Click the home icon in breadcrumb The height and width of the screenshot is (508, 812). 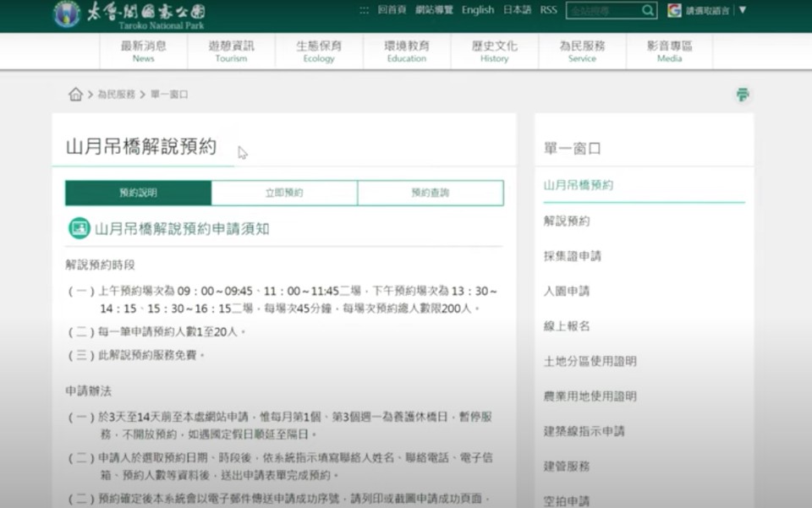tap(75, 94)
